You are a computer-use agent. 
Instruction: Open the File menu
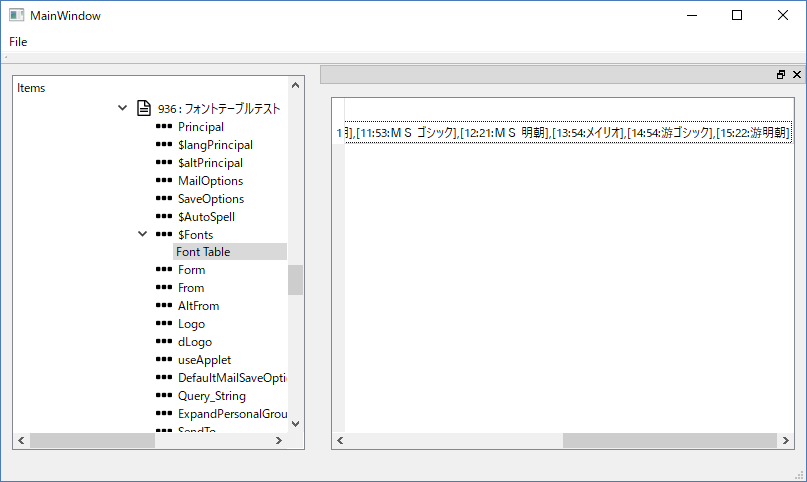click(x=18, y=42)
